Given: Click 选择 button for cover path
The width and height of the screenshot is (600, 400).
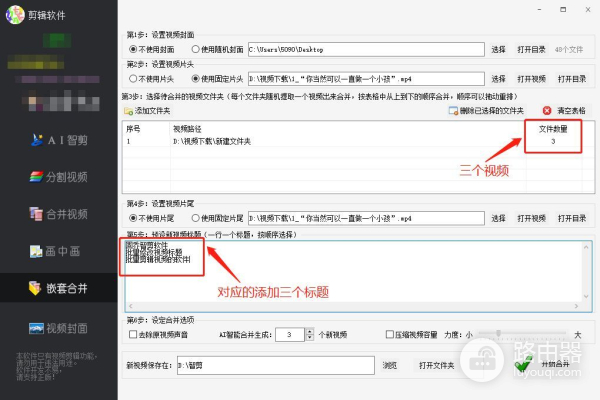Looking at the screenshot, I should pyautogui.click(x=498, y=49).
